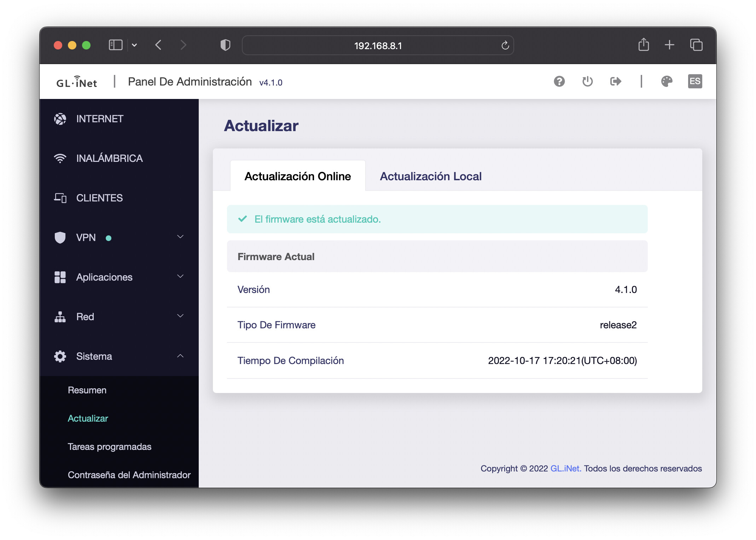Click the Safari share icon
Viewport: 756px width, 540px height.
click(644, 45)
